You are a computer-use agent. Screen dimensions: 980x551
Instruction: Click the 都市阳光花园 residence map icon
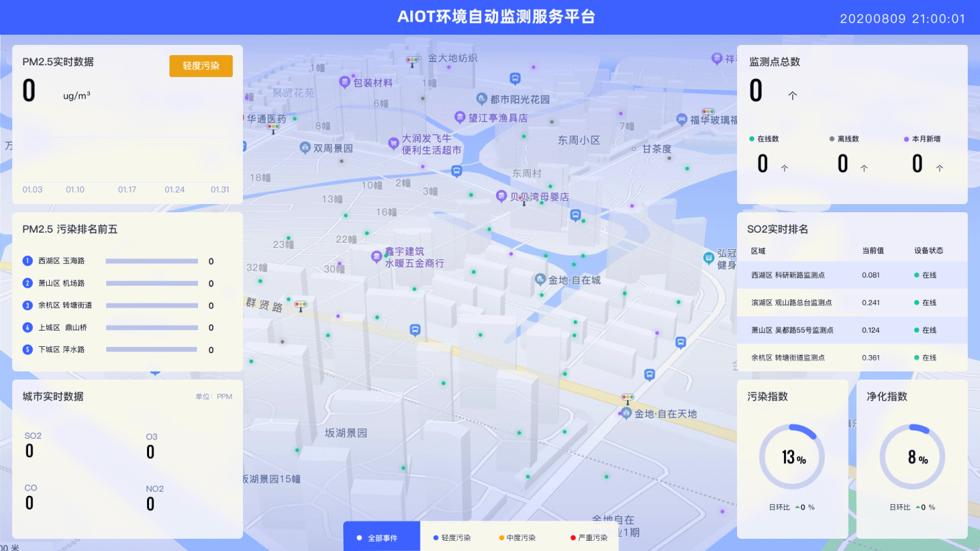[x=482, y=99]
